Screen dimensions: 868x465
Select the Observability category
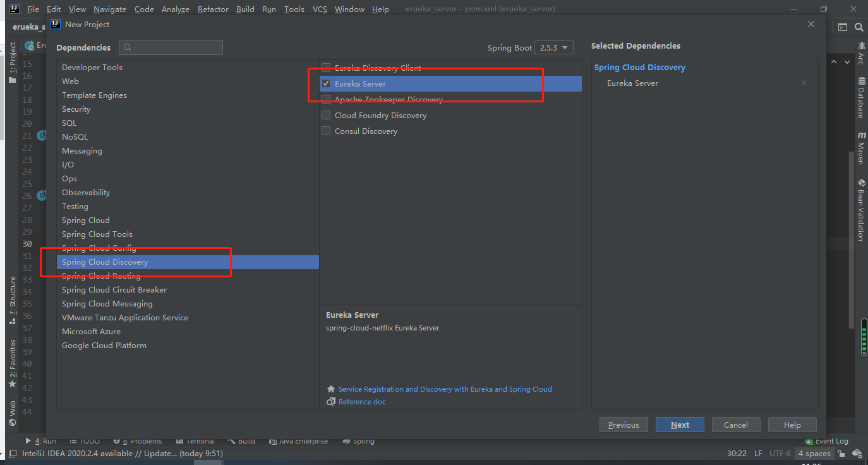tap(188, 192)
